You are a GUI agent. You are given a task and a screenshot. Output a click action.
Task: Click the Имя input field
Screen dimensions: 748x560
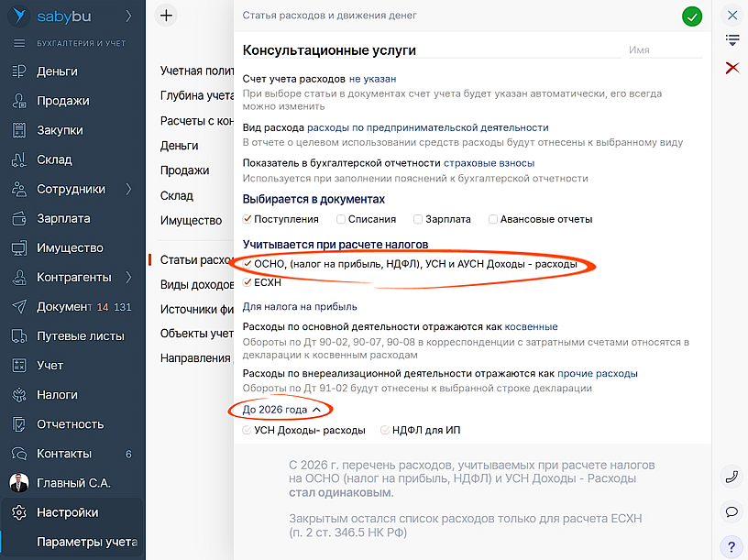pyautogui.click(x=664, y=50)
